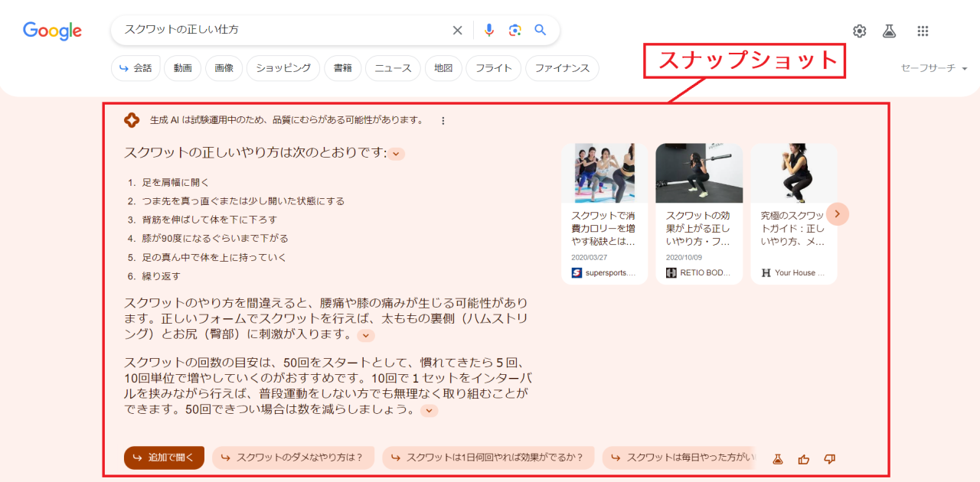The width and height of the screenshot is (980, 482).
Task: Select the フライト filter chip
Action: tap(494, 68)
